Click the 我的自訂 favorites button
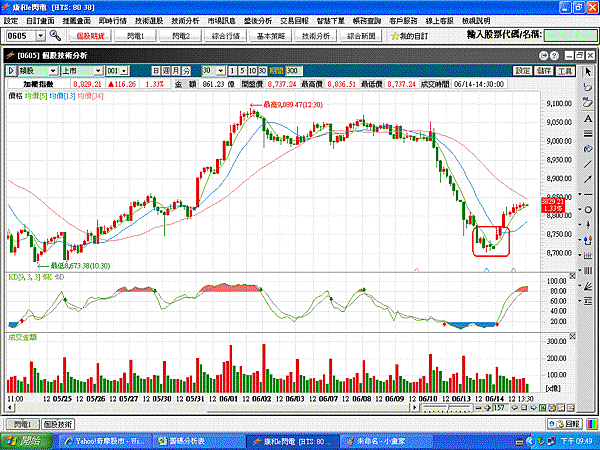 409,36
